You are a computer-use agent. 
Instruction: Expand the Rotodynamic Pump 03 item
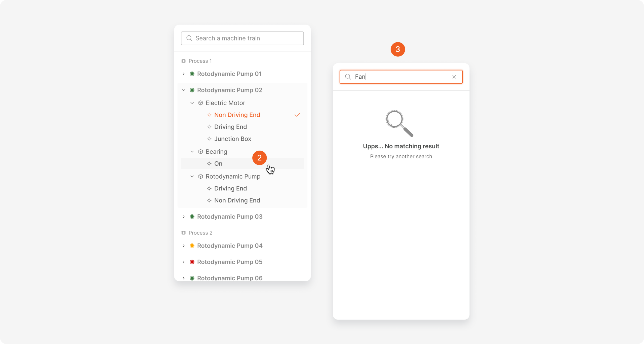[184, 217]
